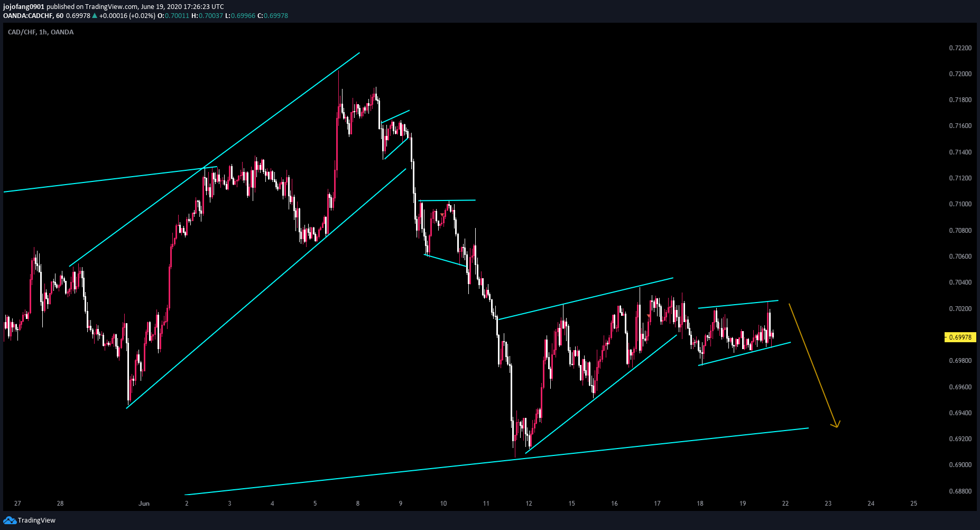The image size is (980, 530).
Task: Click the 0.72200 price axis label
Action: (960, 48)
